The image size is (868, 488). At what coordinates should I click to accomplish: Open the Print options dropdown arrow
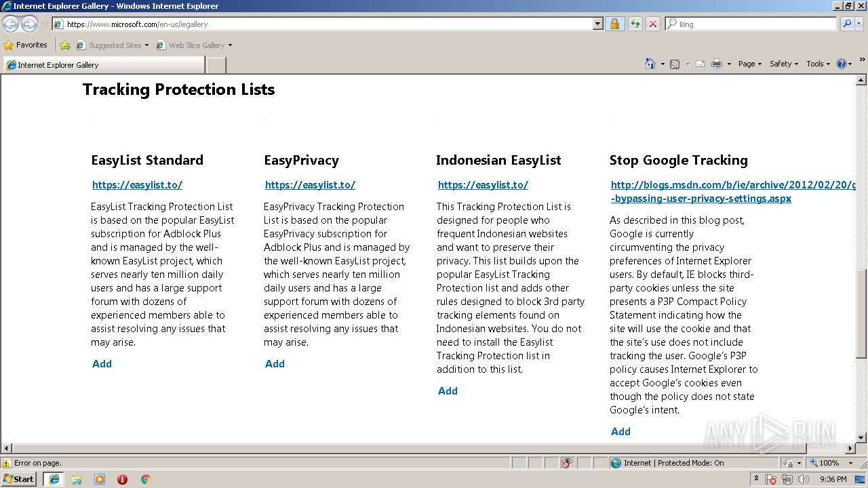tap(729, 64)
